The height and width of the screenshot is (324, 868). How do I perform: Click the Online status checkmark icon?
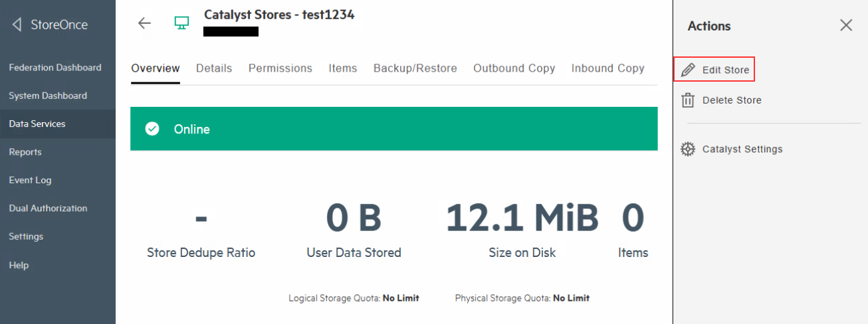point(152,129)
